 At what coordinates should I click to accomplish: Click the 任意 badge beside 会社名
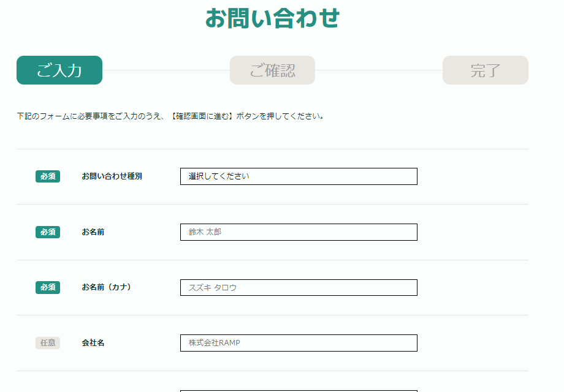click(48, 343)
